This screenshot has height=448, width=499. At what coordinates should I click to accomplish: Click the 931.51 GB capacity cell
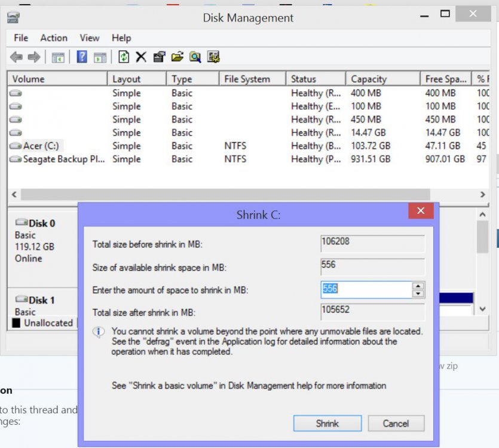click(371, 159)
